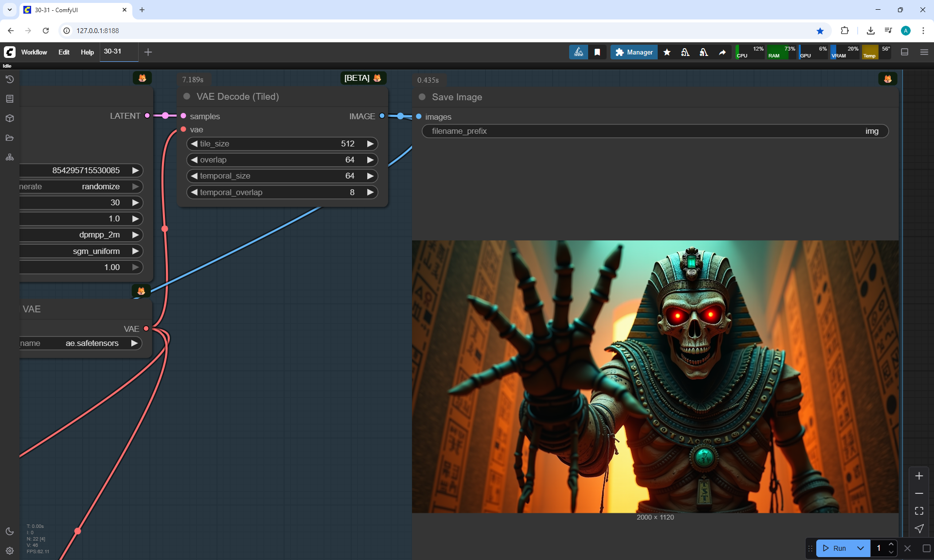The height and width of the screenshot is (560, 934).
Task: Open the queue history sidebar icon
Action: 10,79
